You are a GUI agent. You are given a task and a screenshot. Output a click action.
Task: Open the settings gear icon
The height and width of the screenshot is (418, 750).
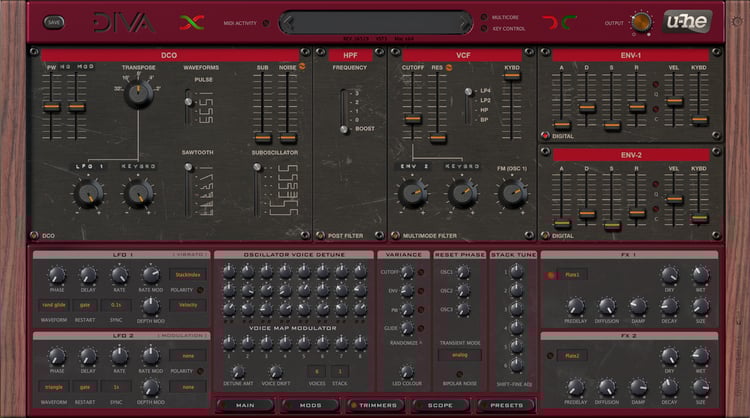tap(737, 22)
